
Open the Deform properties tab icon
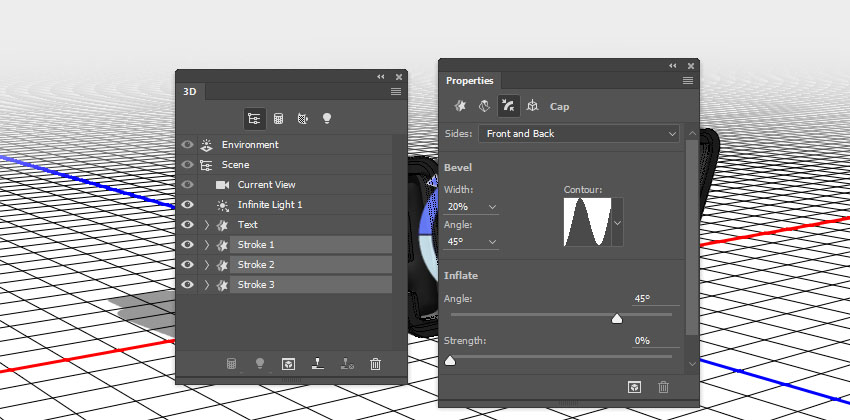pyautogui.click(x=484, y=106)
